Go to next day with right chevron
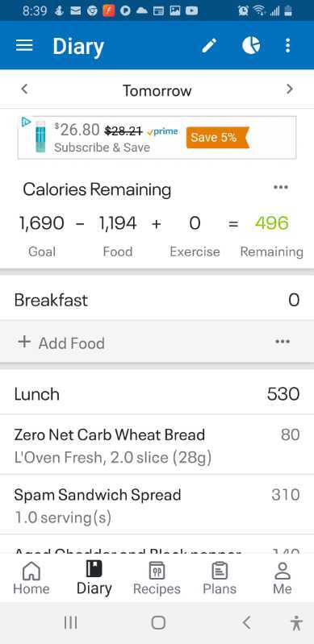 [290, 89]
